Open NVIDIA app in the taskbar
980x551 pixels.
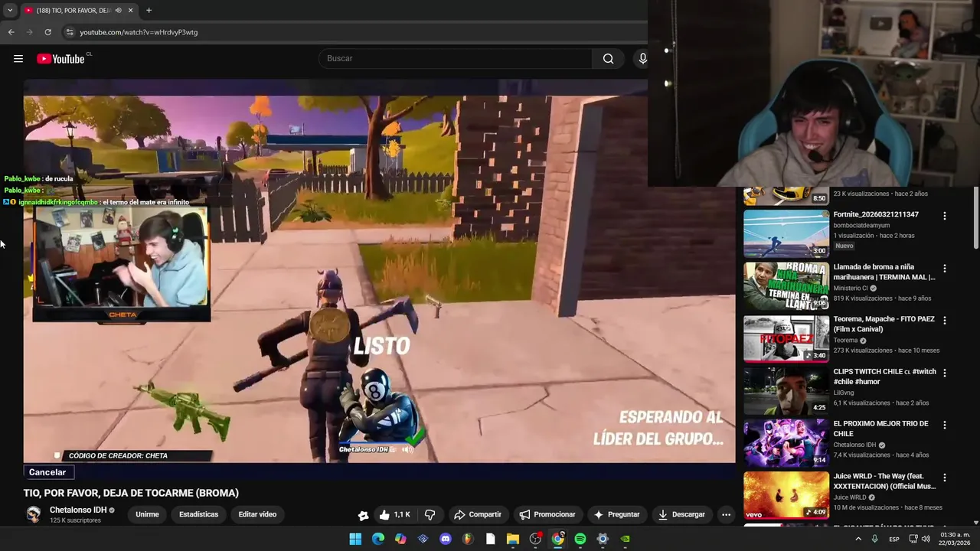pyautogui.click(x=625, y=539)
